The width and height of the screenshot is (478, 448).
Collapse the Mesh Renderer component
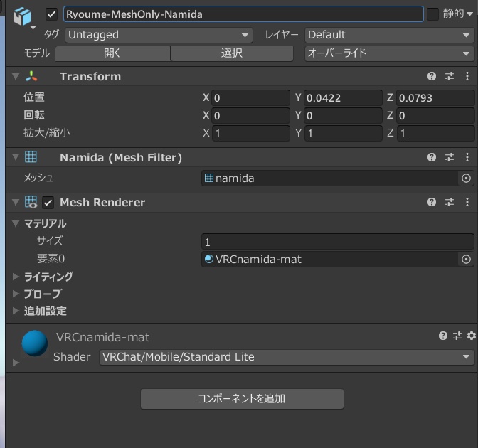[x=16, y=202]
